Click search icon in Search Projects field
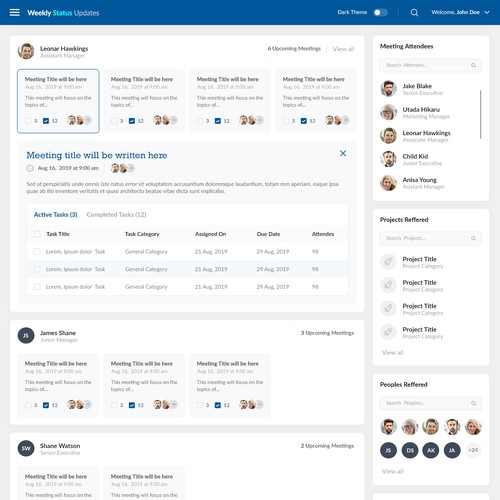 tap(473, 238)
